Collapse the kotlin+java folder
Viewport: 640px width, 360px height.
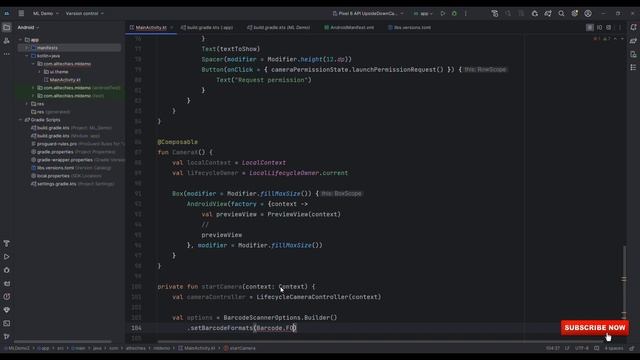click(27, 56)
